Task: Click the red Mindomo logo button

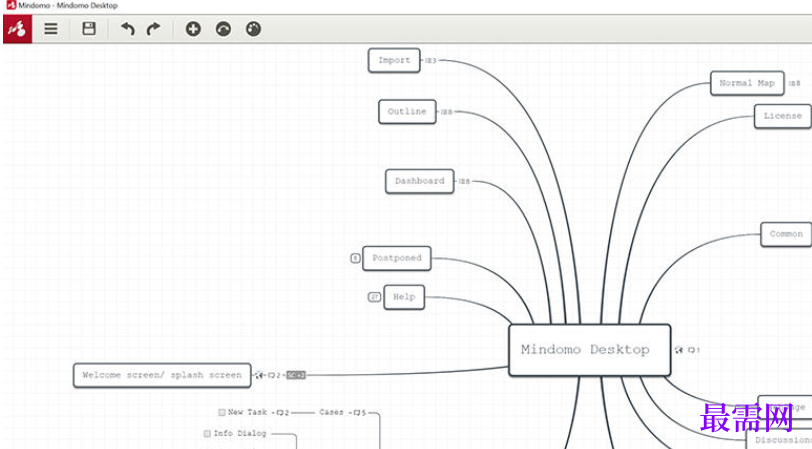Action: pos(18,29)
